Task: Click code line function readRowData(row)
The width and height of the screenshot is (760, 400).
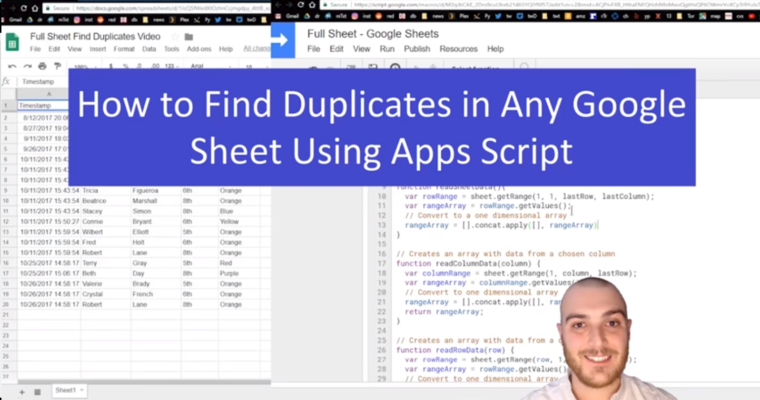Action: (455, 350)
